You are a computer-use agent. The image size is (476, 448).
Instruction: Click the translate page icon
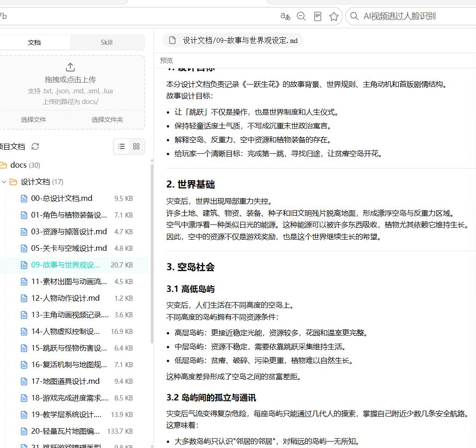point(285,16)
